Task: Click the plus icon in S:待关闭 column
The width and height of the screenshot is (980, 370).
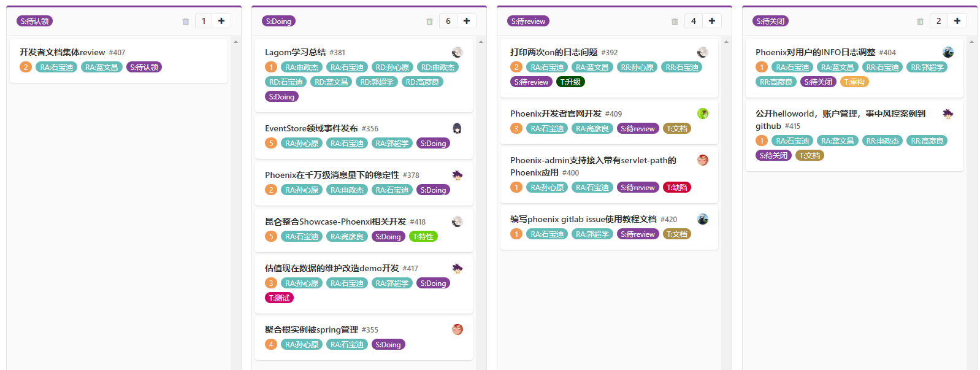Action: point(957,21)
